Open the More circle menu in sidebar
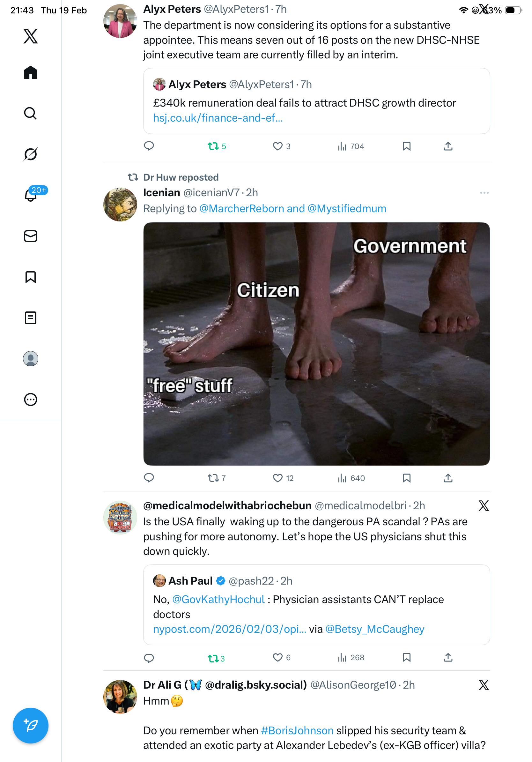The image size is (532, 762). point(31,399)
